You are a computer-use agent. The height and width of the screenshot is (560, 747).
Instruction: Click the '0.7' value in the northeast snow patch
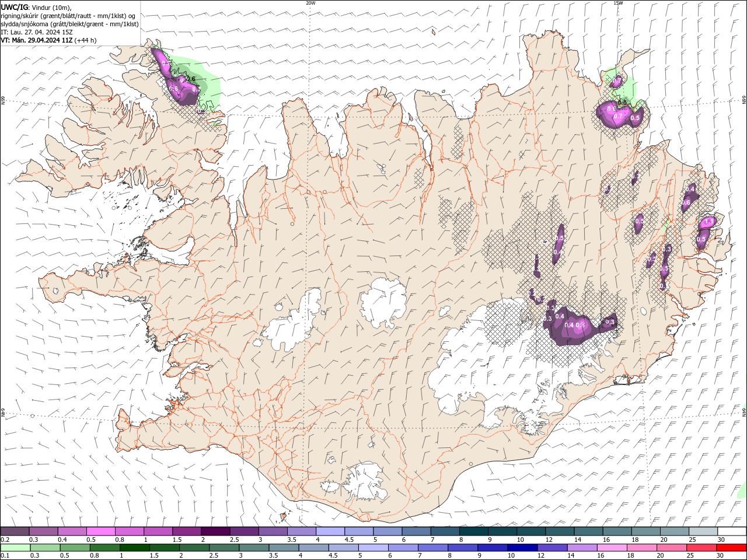click(619, 116)
